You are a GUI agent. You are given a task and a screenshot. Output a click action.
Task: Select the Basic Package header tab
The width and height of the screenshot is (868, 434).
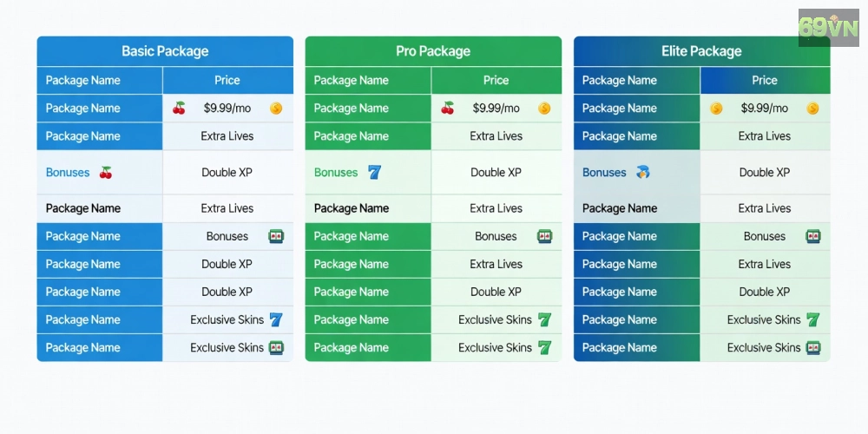(x=165, y=51)
